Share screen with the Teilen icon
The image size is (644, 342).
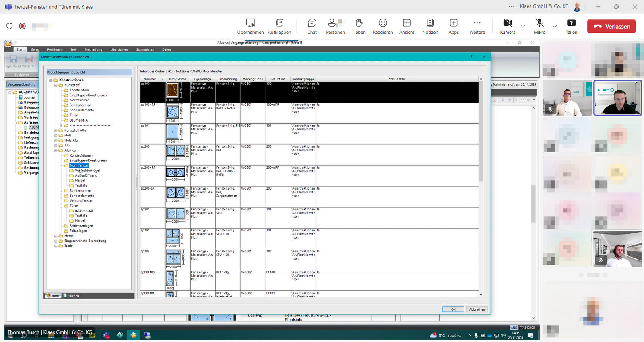(x=571, y=23)
